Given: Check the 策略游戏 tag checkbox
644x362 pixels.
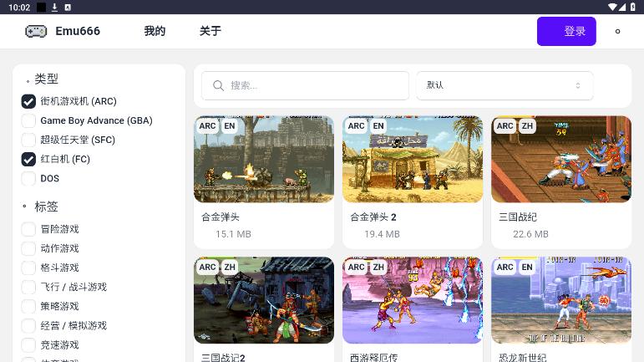Looking at the screenshot, I should 28,307.
